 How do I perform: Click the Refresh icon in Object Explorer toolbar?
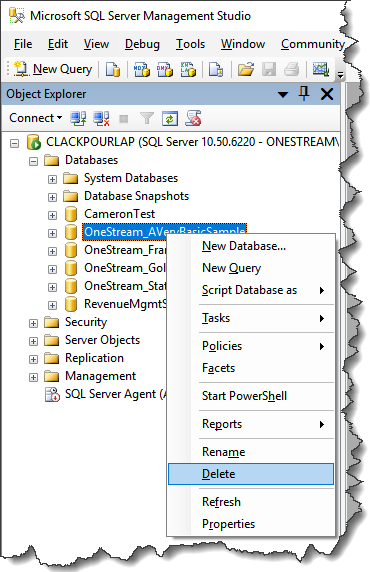pyautogui.click(x=170, y=119)
